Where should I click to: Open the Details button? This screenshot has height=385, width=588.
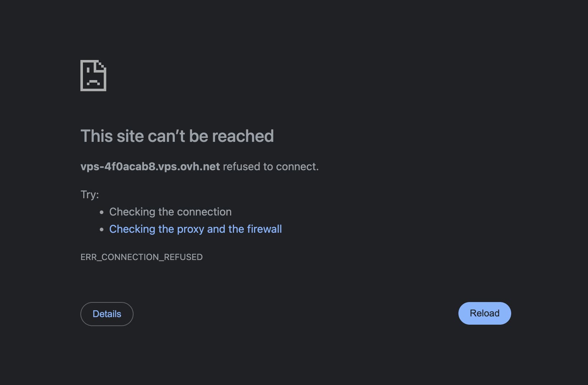coord(107,314)
